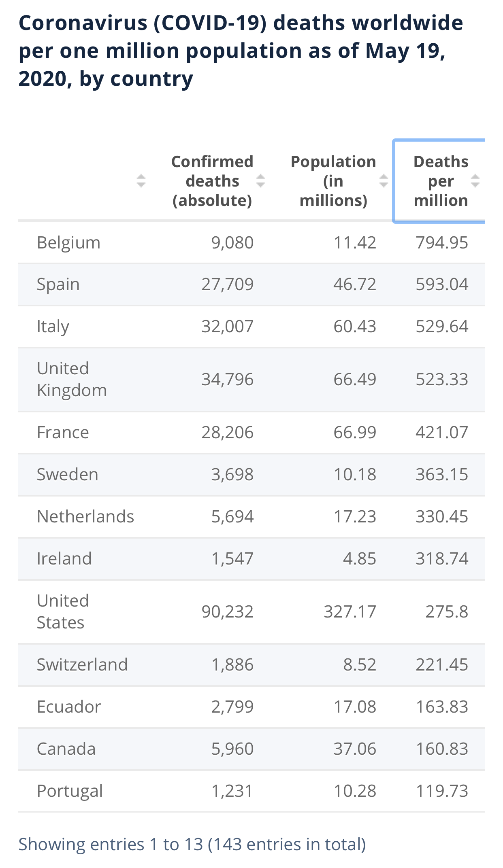Click the Deaths per million header

click(x=441, y=181)
